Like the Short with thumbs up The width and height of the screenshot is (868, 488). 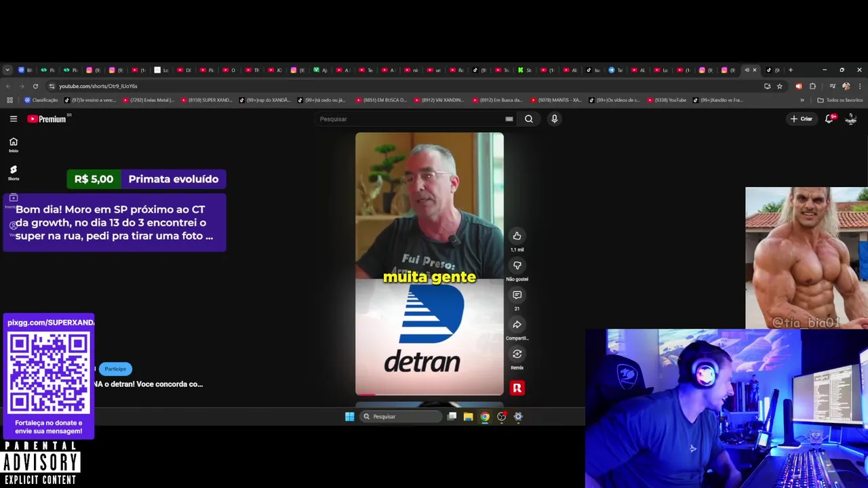coord(517,236)
